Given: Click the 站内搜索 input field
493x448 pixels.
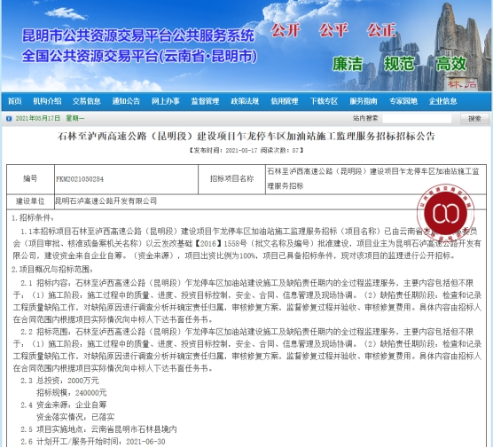Looking at the screenshot, I should click(x=417, y=119).
